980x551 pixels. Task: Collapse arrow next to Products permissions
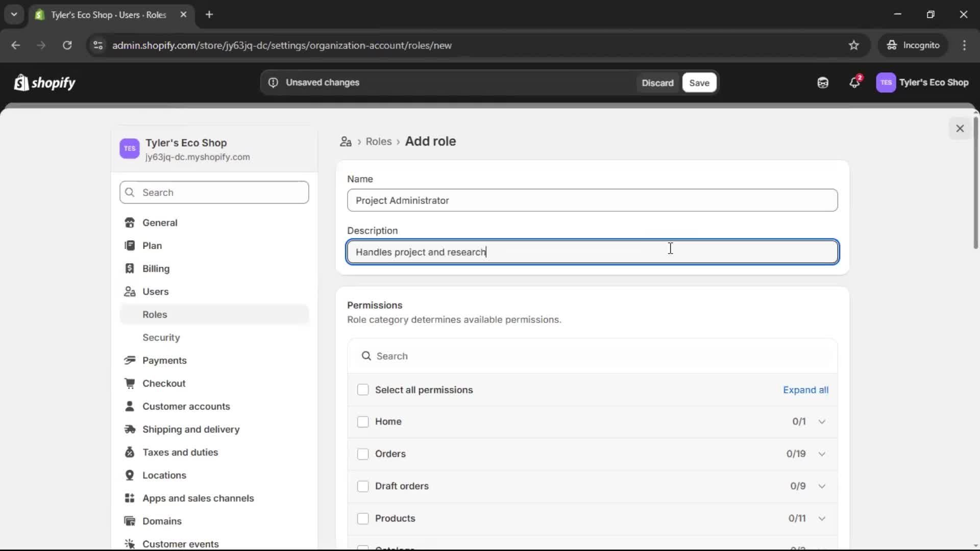tap(822, 518)
